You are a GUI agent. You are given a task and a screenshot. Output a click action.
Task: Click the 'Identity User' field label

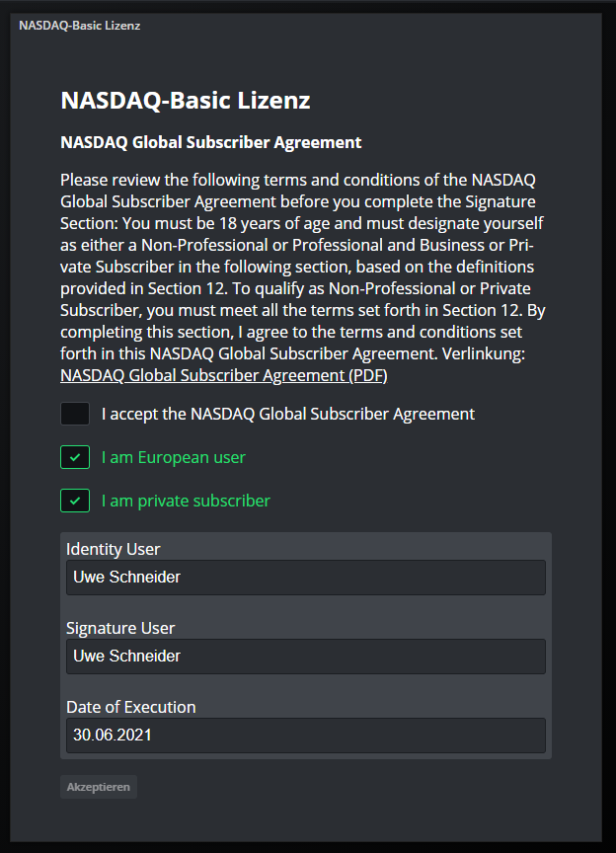tap(114, 549)
